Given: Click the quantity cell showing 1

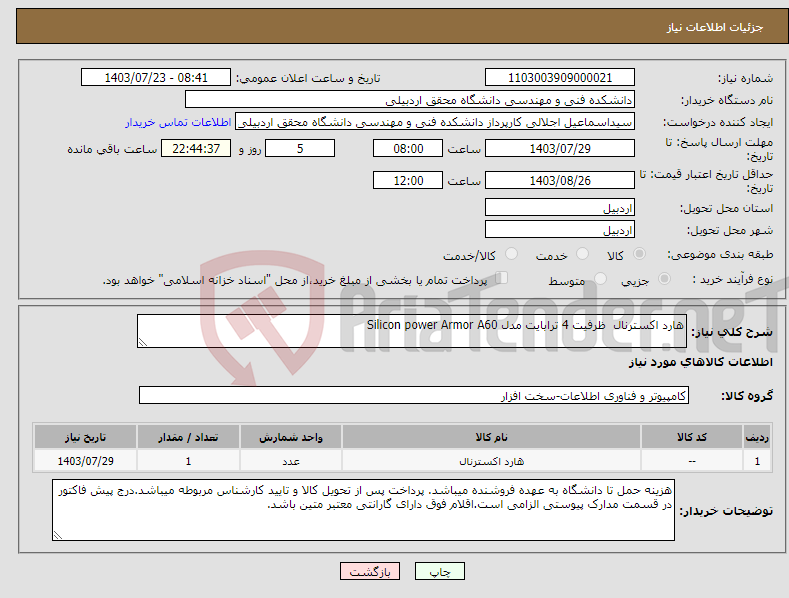Looking at the screenshot, I should coord(188,461).
